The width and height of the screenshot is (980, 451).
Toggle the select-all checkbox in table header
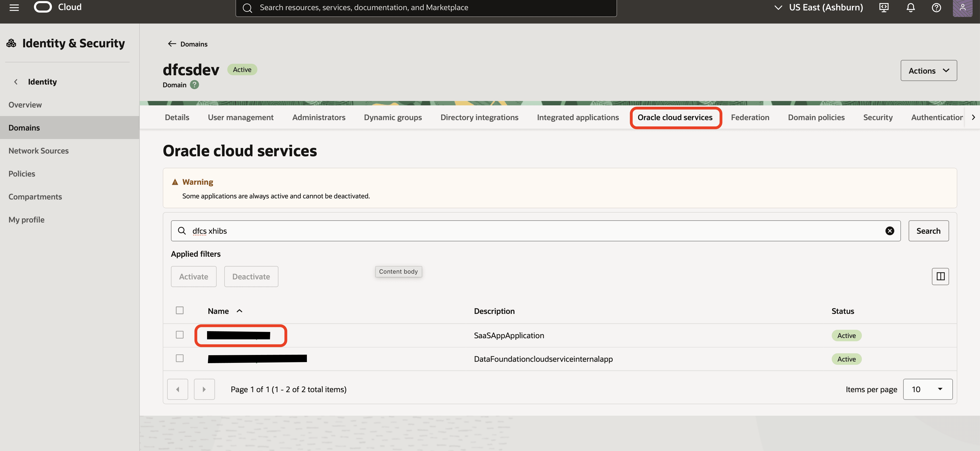pyautogui.click(x=180, y=311)
